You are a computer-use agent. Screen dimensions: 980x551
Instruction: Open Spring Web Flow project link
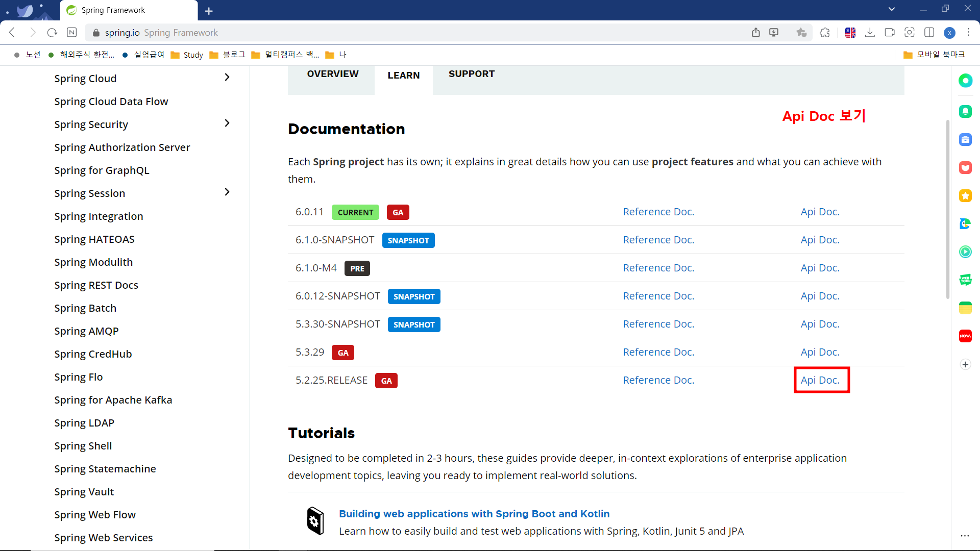click(x=95, y=515)
